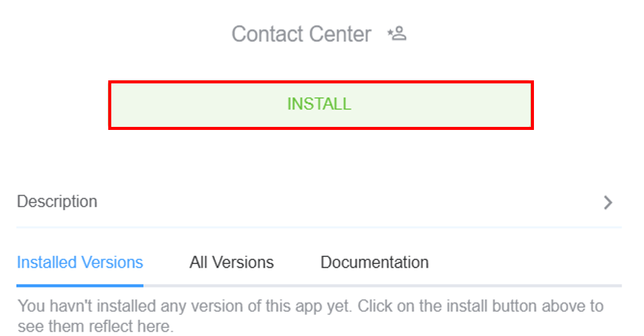Return to installed versions list tab
The width and height of the screenshot is (644, 336).
tap(80, 262)
